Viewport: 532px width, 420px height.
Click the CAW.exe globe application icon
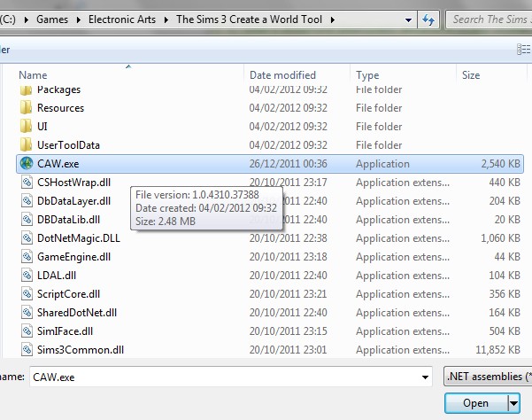[27, 164]
